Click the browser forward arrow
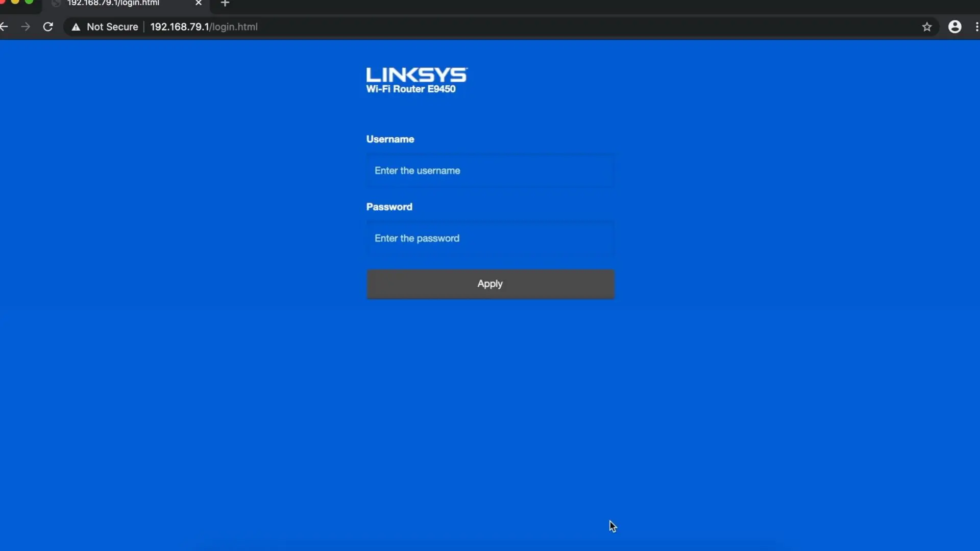 coord(26,27)
